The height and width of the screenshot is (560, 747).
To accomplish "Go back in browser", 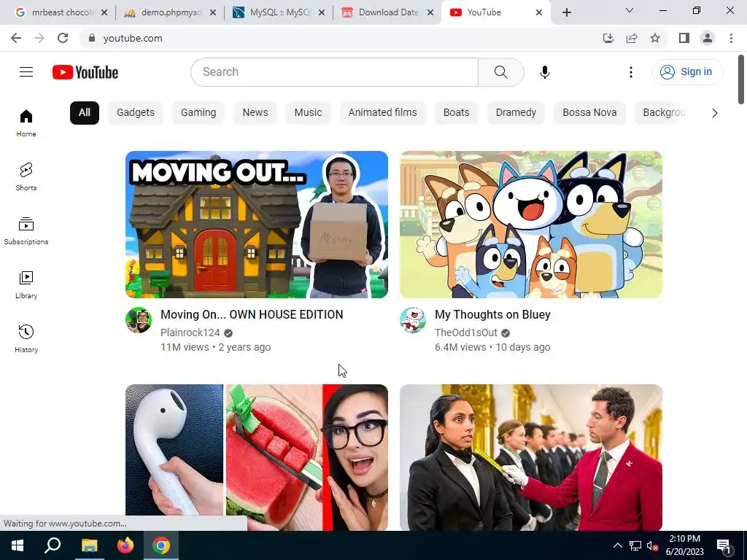I will (16, 38).
